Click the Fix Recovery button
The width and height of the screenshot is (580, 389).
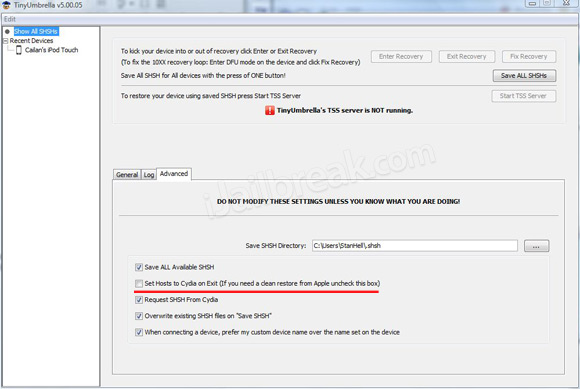pyautogui.click(x=529, y=57)
